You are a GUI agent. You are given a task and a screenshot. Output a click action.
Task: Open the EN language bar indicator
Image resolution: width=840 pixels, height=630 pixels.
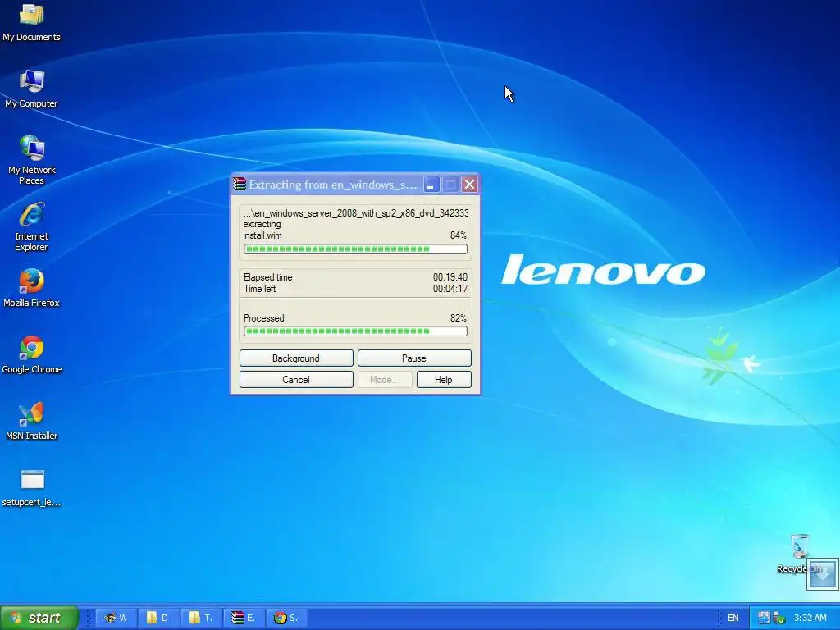tap(733, 618)
